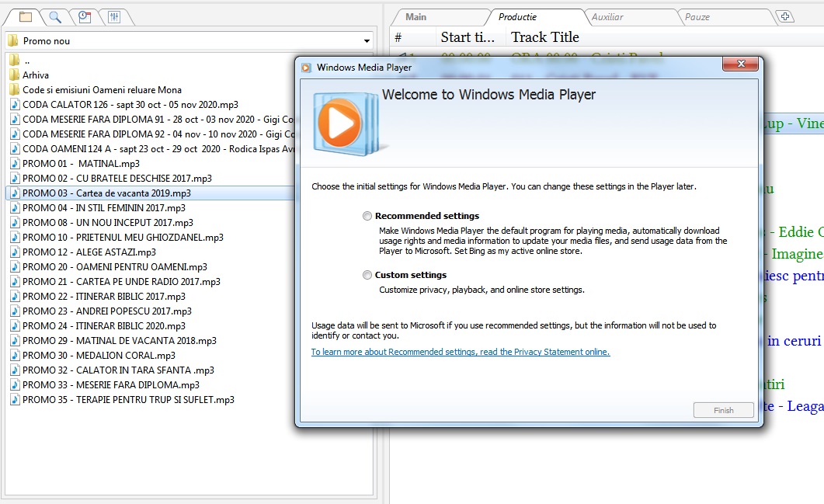Select PROMO 12 - ALEGE ASTAZI.mp3
Screen dimensions: 824x504
pyautogui.click(x=89, y=252)
